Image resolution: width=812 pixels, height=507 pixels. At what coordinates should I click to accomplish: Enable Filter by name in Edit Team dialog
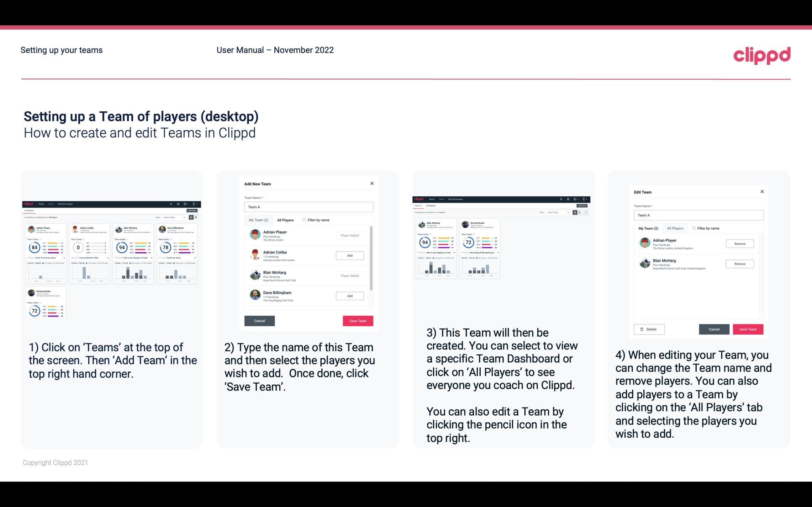click(707, 228)
